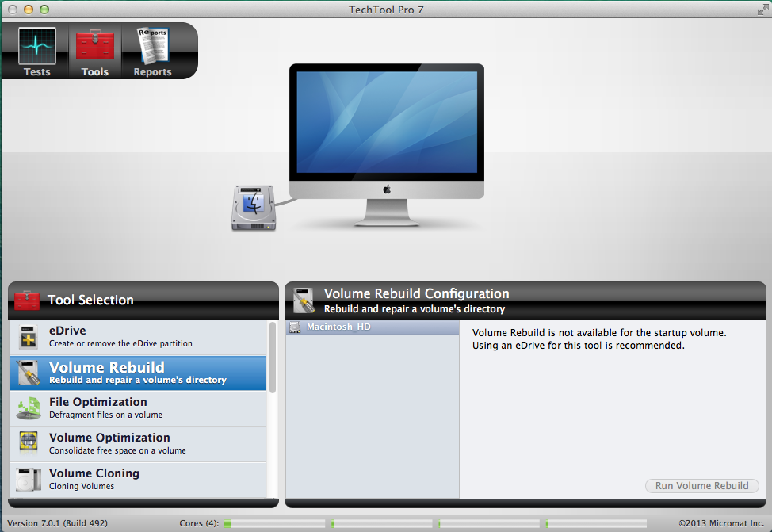
Task: Select the Volume Rebuild tool row
Action: pos(138,373)
